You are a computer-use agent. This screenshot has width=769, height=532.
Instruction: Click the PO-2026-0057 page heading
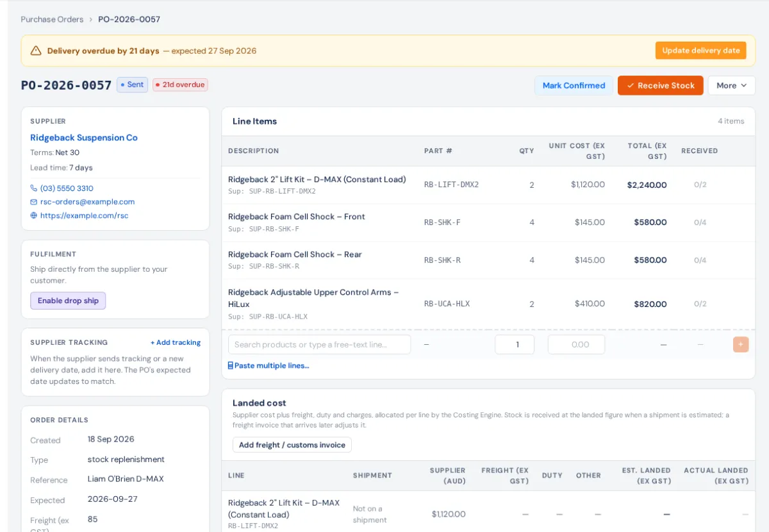(67, 85)
